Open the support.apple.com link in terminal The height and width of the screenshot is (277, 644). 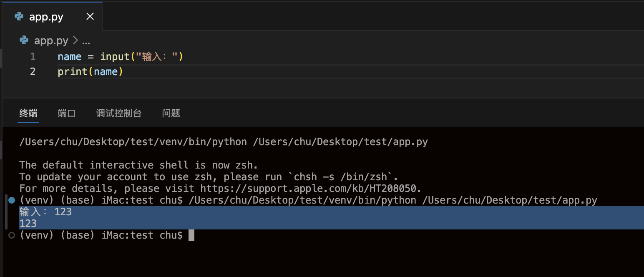pos(310,189)
